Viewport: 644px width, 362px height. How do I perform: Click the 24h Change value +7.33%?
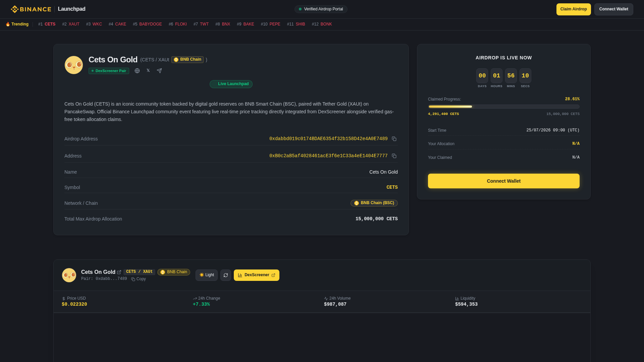coord(201,304)
